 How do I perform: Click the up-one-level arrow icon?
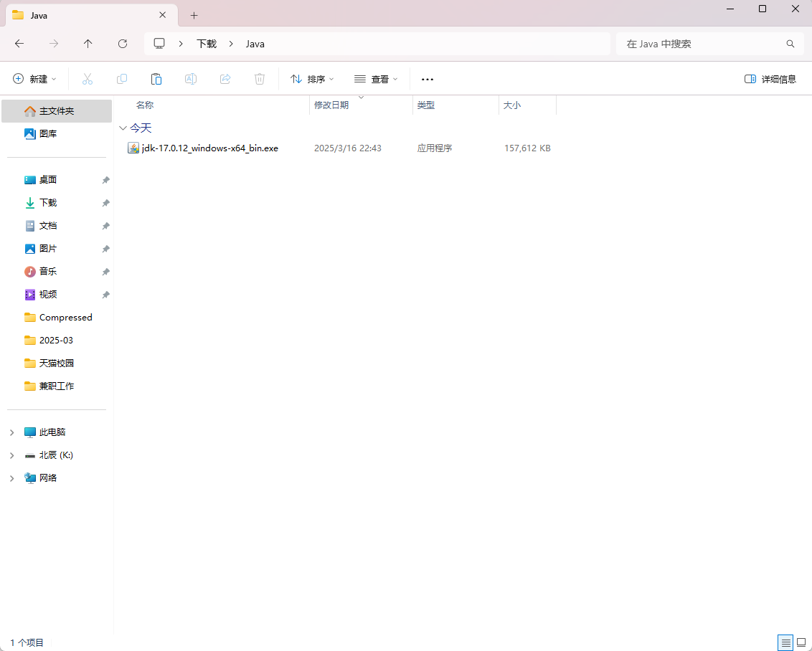tap(88, 44)
